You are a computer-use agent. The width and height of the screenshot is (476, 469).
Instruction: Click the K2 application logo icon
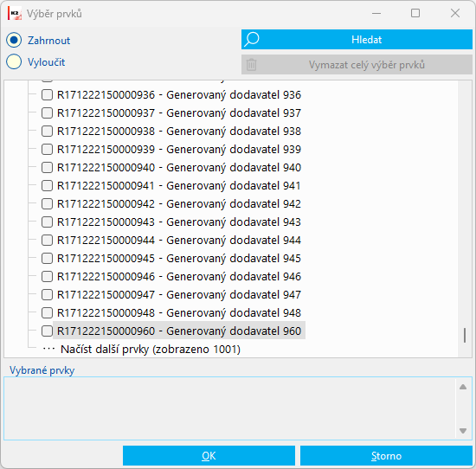[15, 14]
